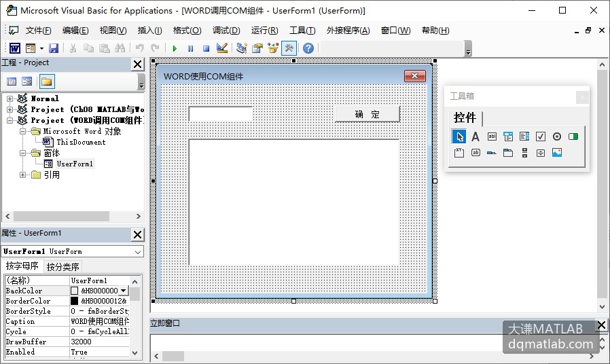Viewport: 610px width, 364px height.
Task: Select the TextBox control in toolbox
Action: click(492, 136)
